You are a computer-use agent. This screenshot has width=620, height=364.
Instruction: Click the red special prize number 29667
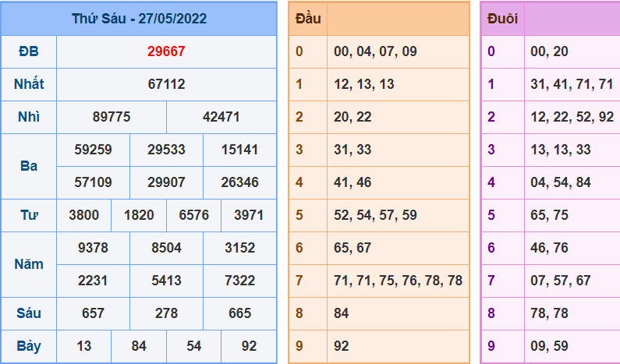[166, 51]
